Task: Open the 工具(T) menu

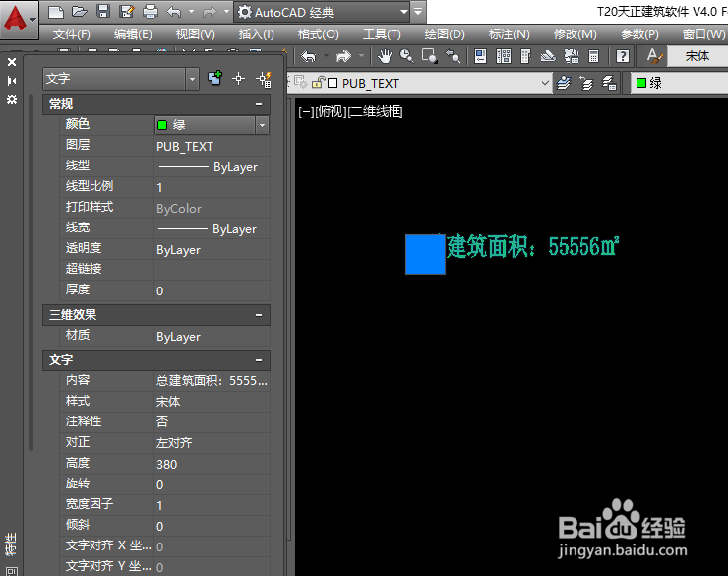Action: tap(382, 33)
